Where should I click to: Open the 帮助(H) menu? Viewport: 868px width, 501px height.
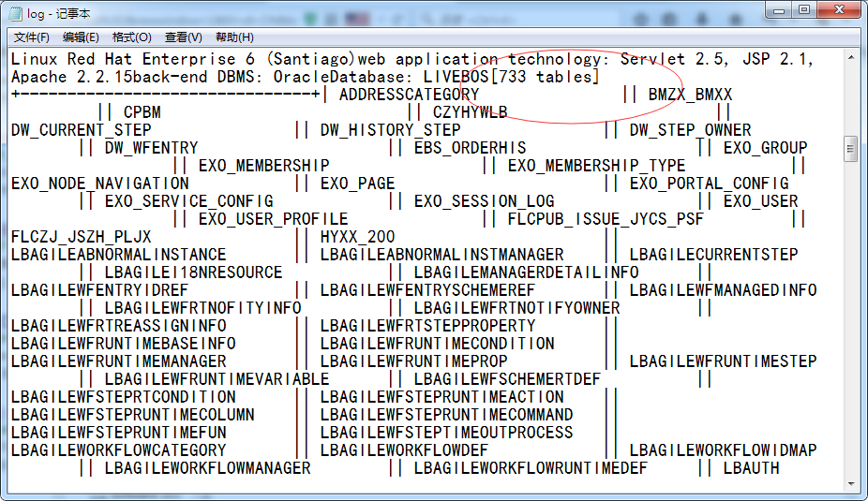(x=234, y=37)
